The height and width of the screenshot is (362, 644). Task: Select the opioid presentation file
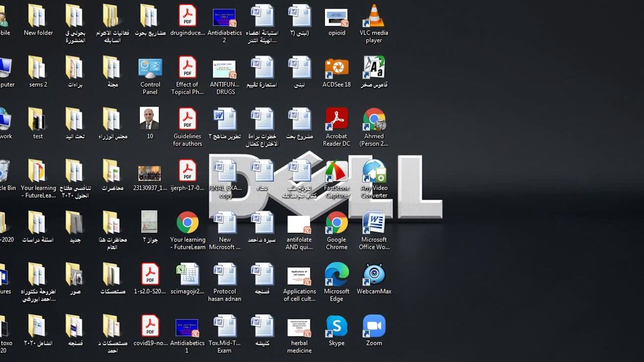337,24
